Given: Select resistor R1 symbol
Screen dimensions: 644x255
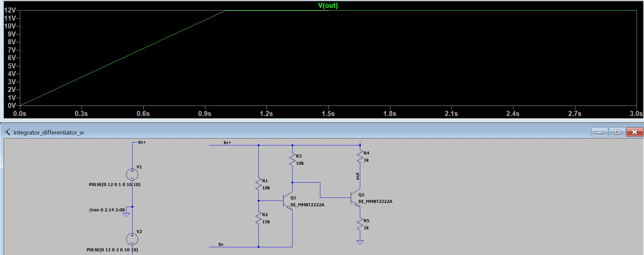Looking at the screenshot, I should [258, 184].
